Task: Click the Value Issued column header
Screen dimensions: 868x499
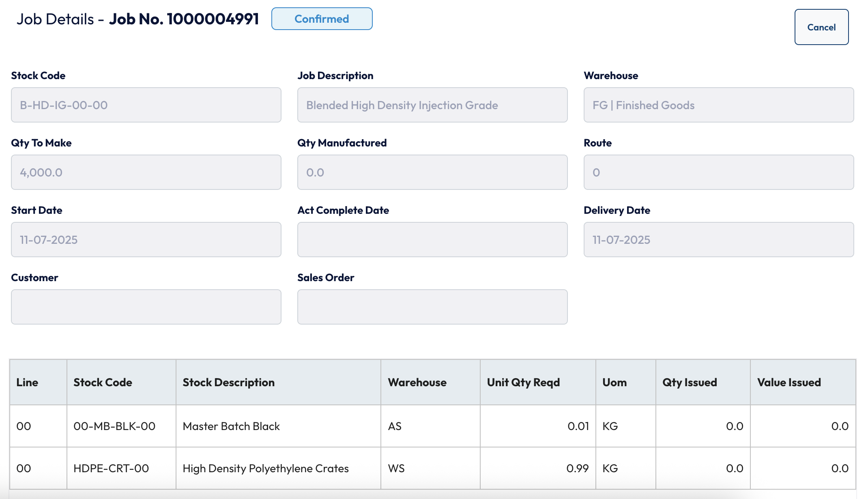Action: click(x=803, y=382)
